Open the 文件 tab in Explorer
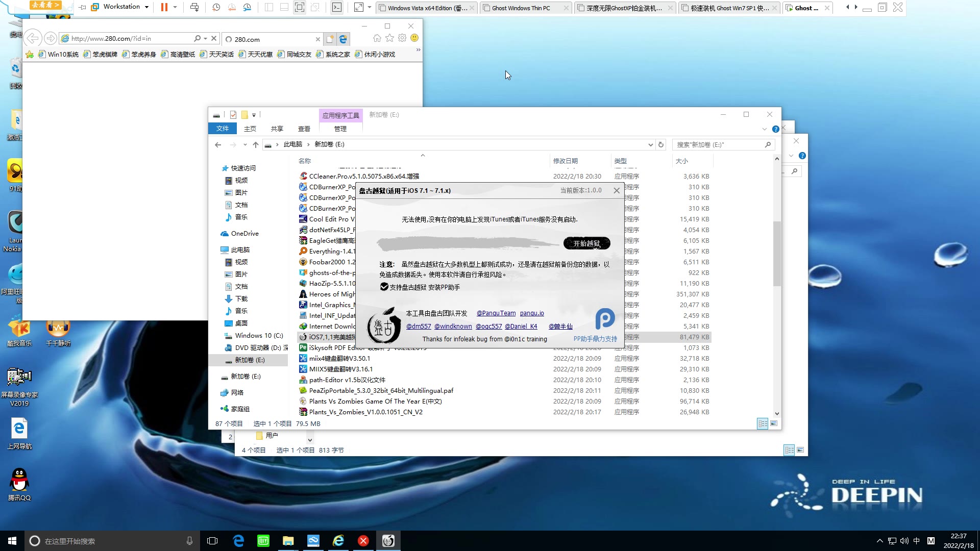Viewport: 980px width, 551px height. pyautogui.click(x=223, y=129)
